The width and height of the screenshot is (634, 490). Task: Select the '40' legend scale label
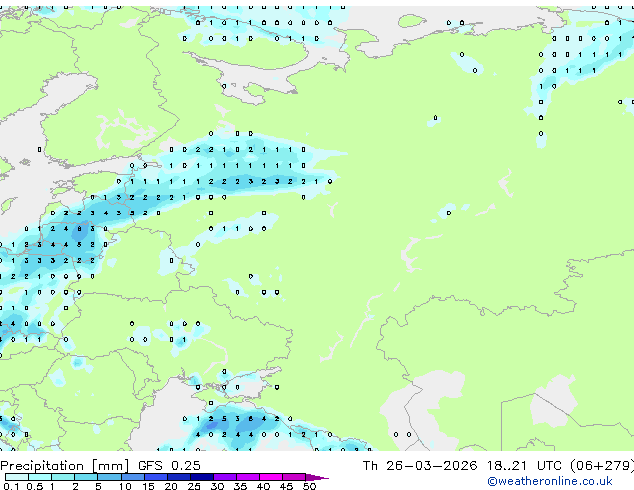[263, 486]
